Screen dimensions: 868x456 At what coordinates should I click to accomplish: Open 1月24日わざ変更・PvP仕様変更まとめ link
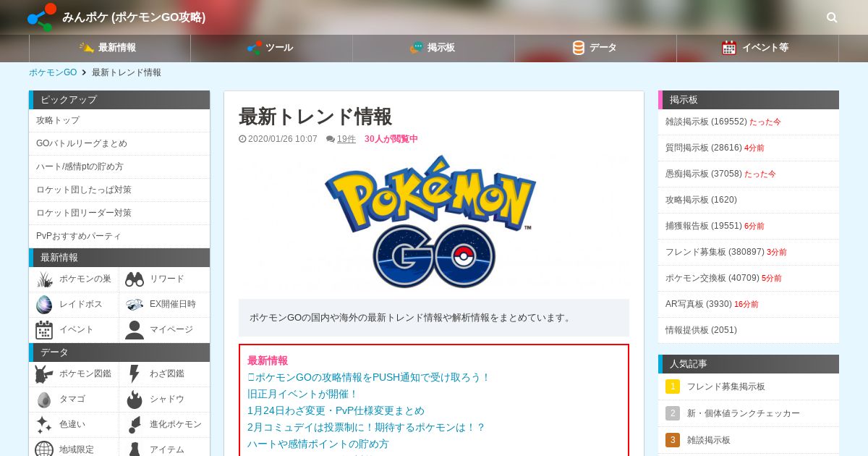pyautogui.click(x=336, y=410)
